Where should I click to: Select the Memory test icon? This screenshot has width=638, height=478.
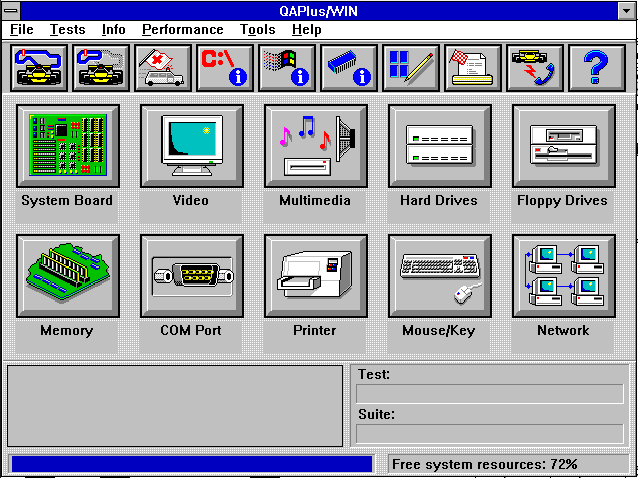(68, 276)
